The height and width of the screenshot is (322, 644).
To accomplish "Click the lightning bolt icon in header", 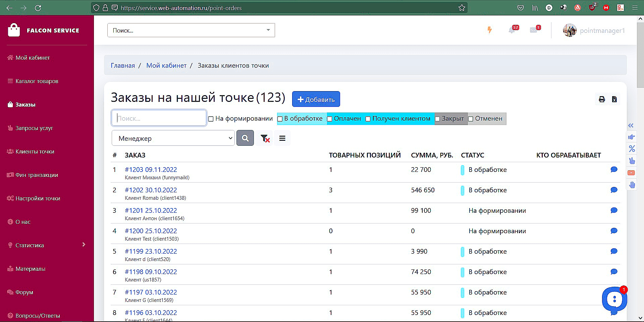I will click(490, 30).
